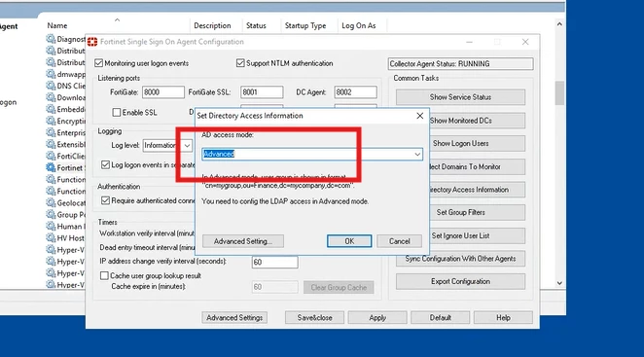Click the Human Interface service gear icon

pos(51,227)
